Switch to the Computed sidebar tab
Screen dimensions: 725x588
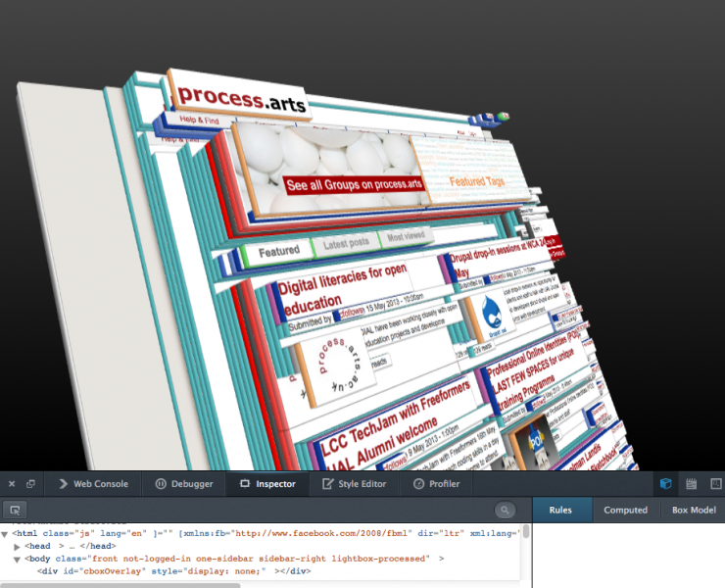[626, 510]
